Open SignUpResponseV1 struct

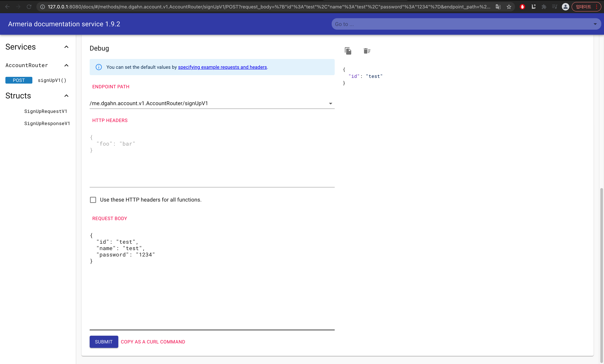47,123
